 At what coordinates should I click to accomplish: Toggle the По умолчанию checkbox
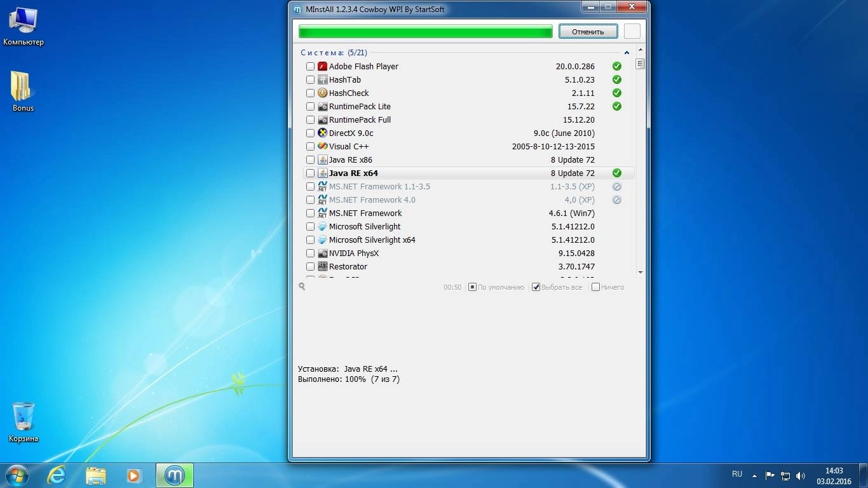(472, 287)
